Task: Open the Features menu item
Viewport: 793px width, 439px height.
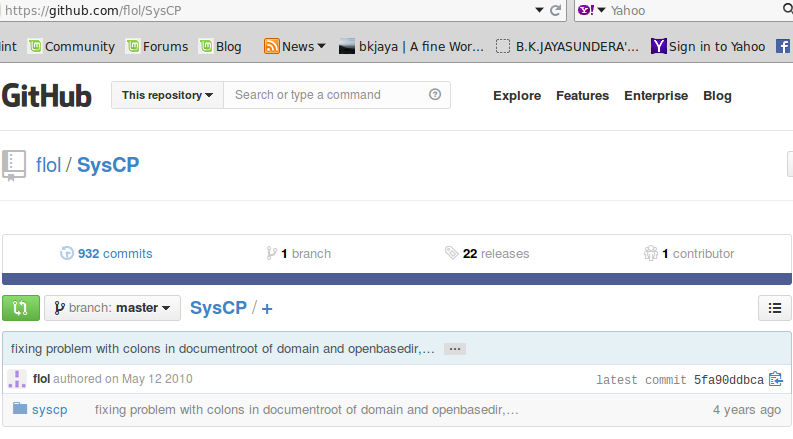Action: 583,96
